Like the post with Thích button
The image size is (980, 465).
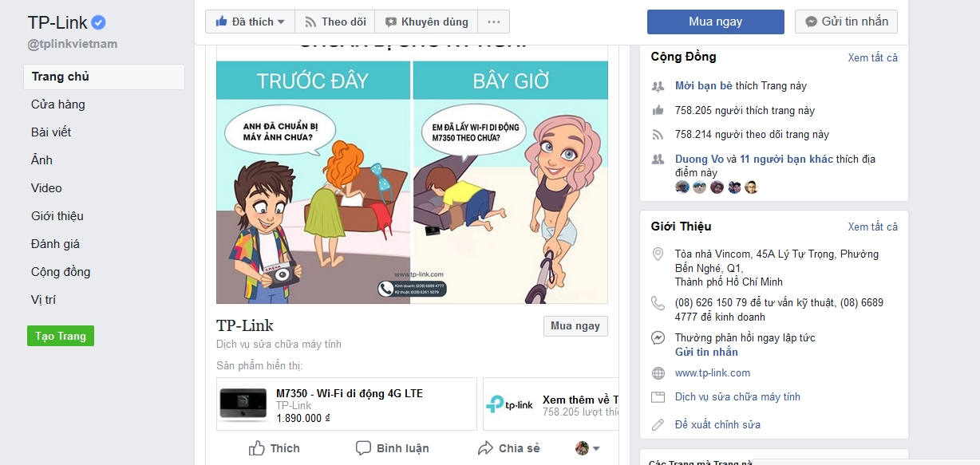[x=274, y=447]
